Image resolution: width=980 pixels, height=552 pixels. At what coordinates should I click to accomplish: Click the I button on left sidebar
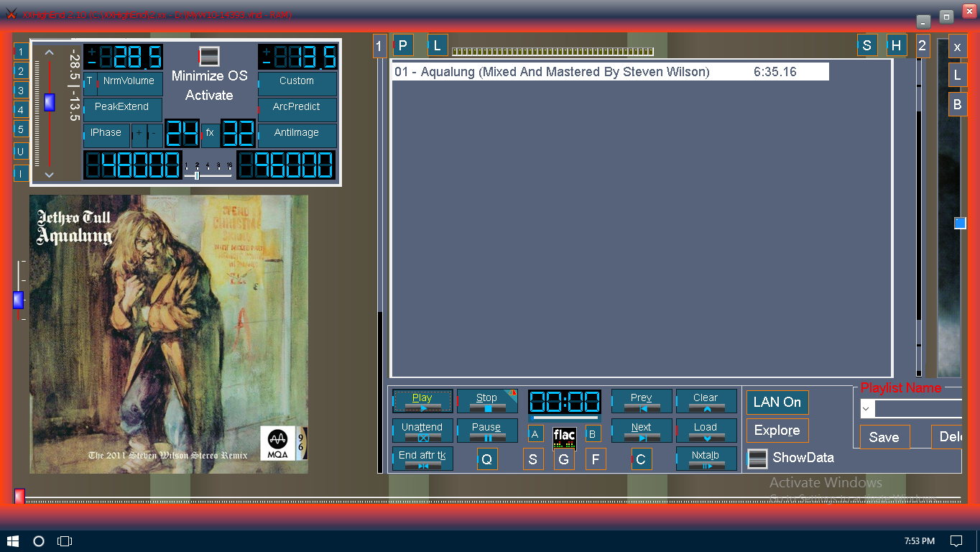[22, 173]
